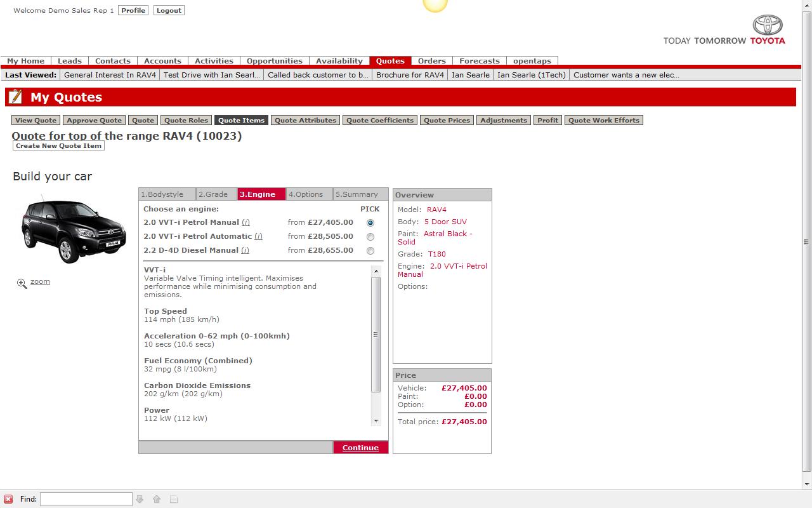Select the 2.2 D-4D Diesel Manual radio button
Screen dimensions: 812x508
point(370,251)
